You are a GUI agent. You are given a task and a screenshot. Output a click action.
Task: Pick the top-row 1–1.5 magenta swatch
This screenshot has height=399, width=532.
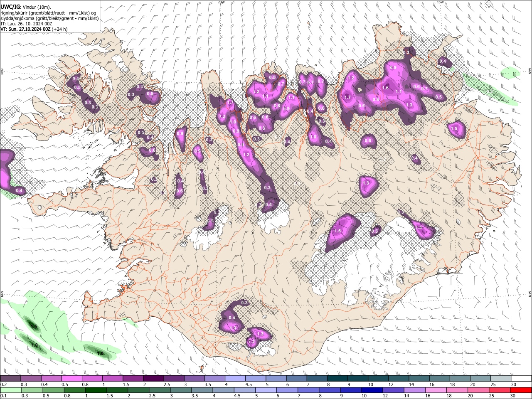pos(112,379)
